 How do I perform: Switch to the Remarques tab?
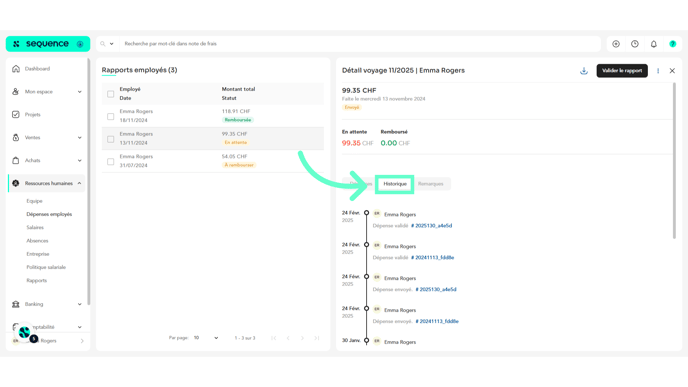[x=430, y=184]
